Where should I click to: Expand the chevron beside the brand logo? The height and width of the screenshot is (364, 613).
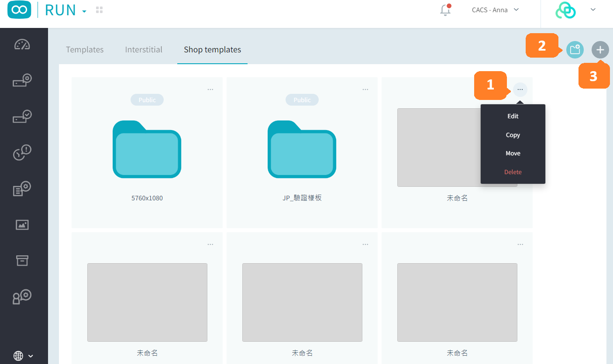[593, 10]
